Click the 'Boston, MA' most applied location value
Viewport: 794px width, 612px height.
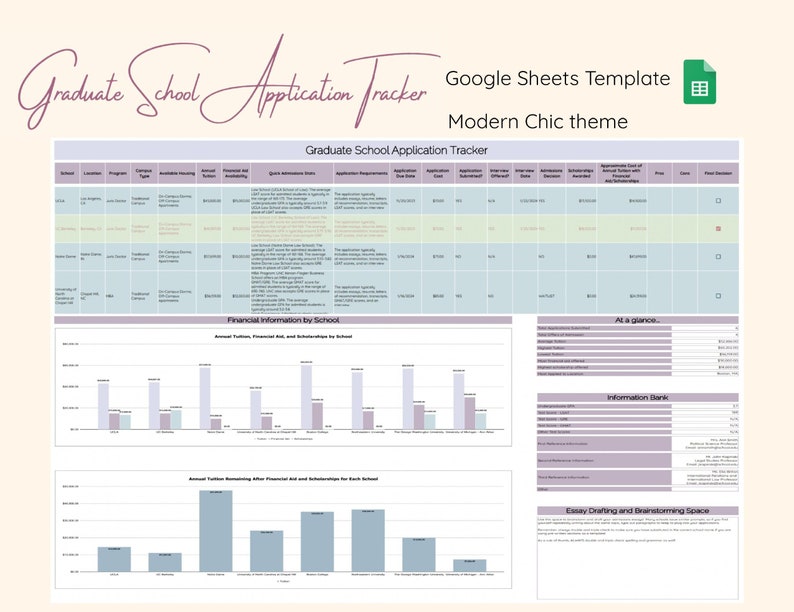705,374
